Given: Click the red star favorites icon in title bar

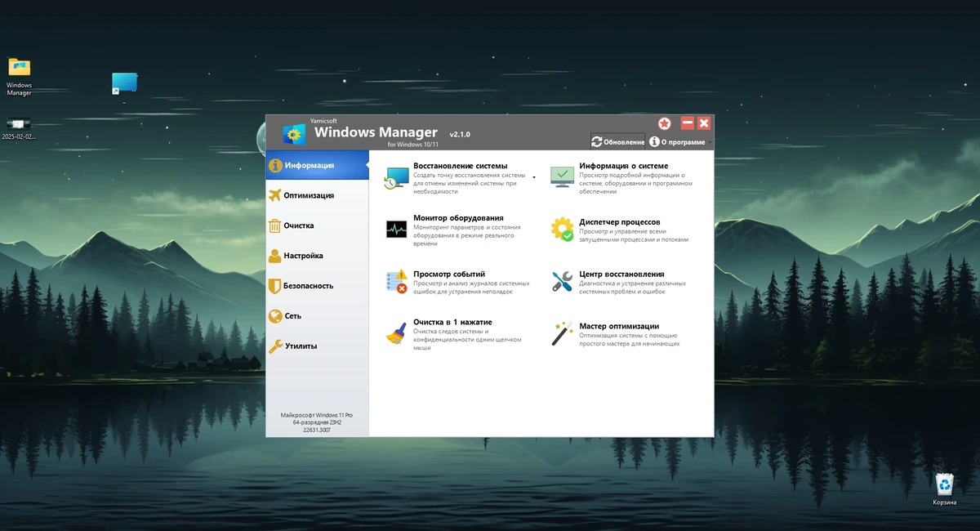Looking at the screenshot, I should click(x=665, y=123).
